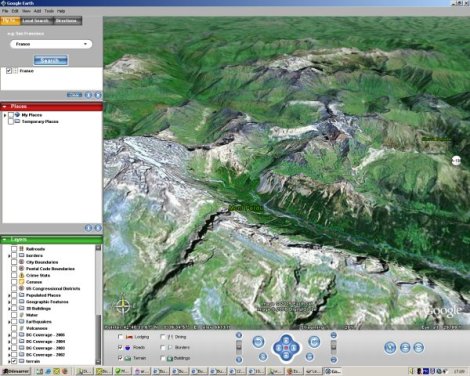This screenshot has height=376, width=470.
Task: Click the tilt slider handle
Action: 334,347
